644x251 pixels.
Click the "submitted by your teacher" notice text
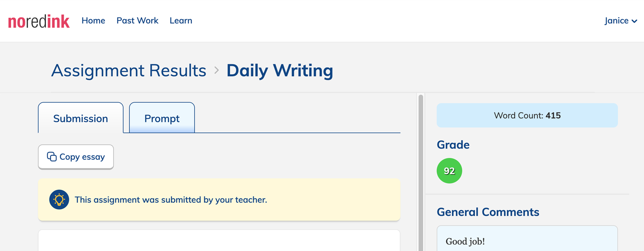[171, 200]
